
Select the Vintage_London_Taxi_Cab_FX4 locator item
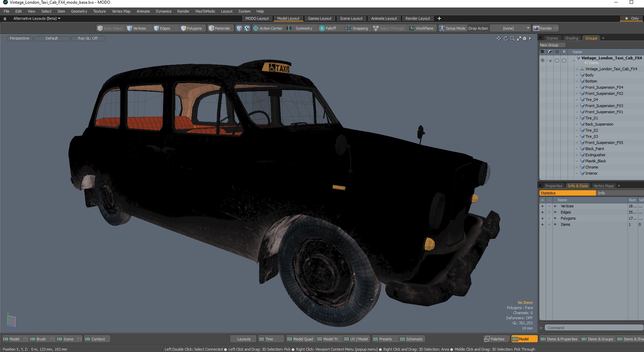click(x=611, y=69)
